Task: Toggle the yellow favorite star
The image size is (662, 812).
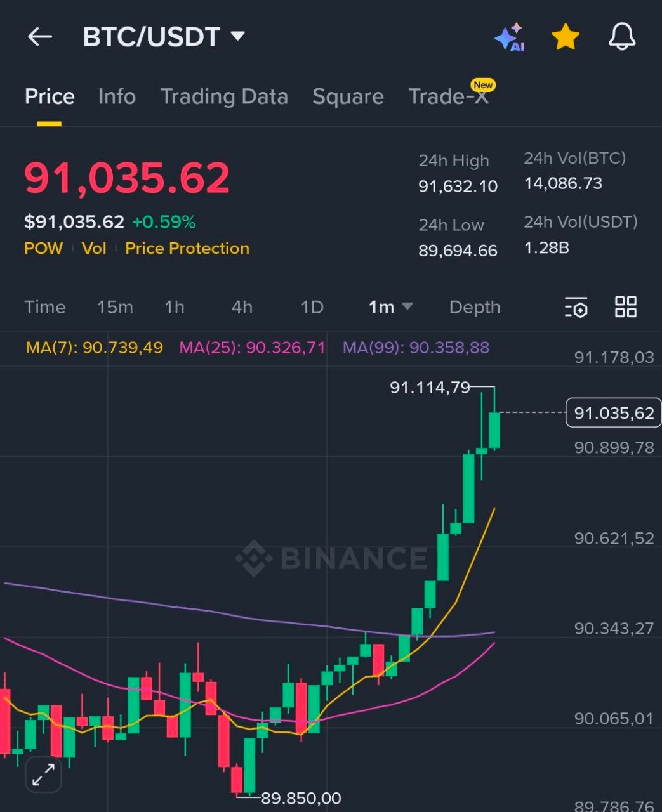Action: tap(565, 37)
